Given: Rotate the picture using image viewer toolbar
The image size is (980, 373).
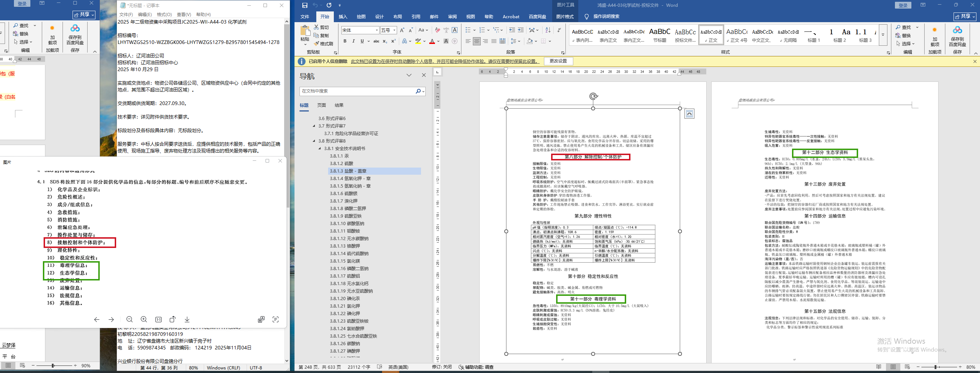Looking at the screenshot, I should point(173,319).
